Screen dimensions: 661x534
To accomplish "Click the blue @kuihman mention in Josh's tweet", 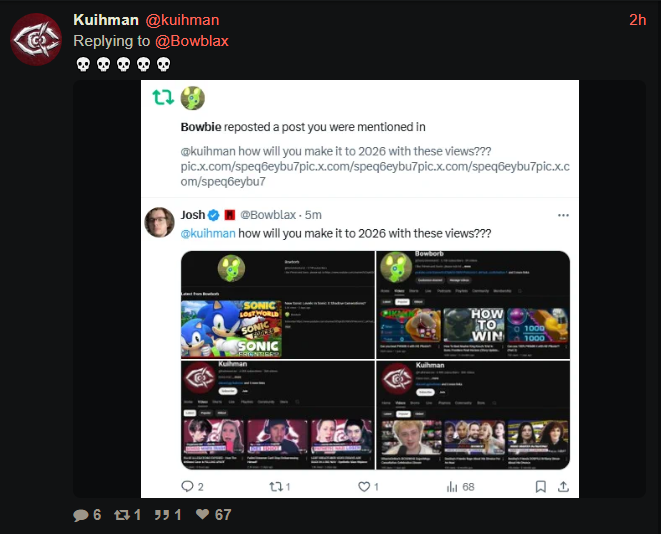I will 208,233.
